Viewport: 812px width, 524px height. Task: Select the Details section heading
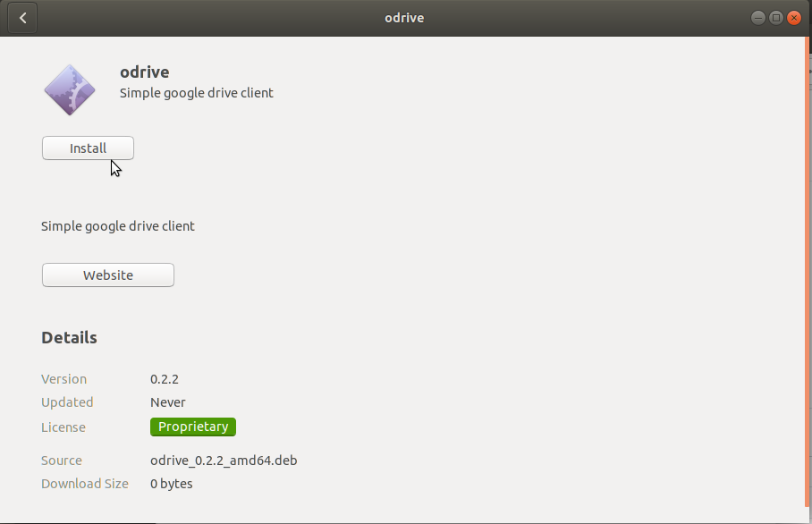click(x=69, y=338)
